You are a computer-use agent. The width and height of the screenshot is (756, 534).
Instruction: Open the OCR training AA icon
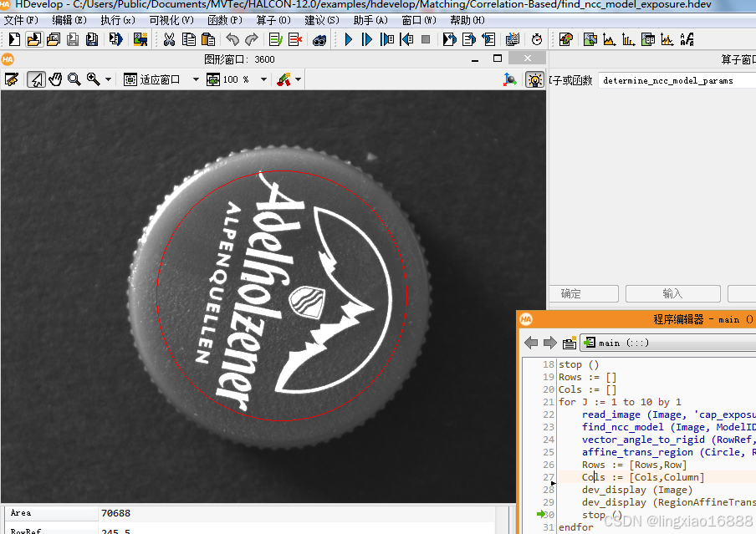coord(687,39)
